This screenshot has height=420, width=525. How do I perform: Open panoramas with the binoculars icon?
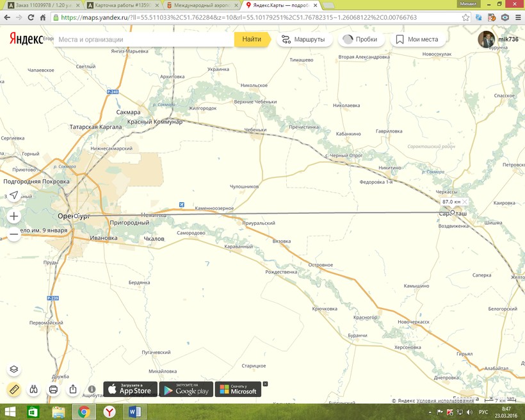point(34,389)
